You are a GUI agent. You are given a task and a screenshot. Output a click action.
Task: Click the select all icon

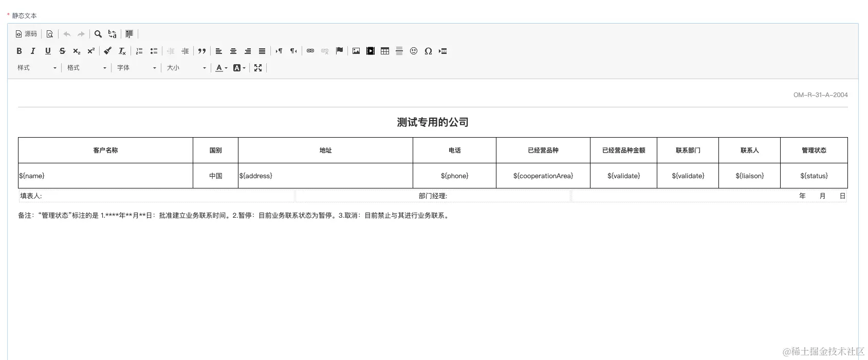130,34
